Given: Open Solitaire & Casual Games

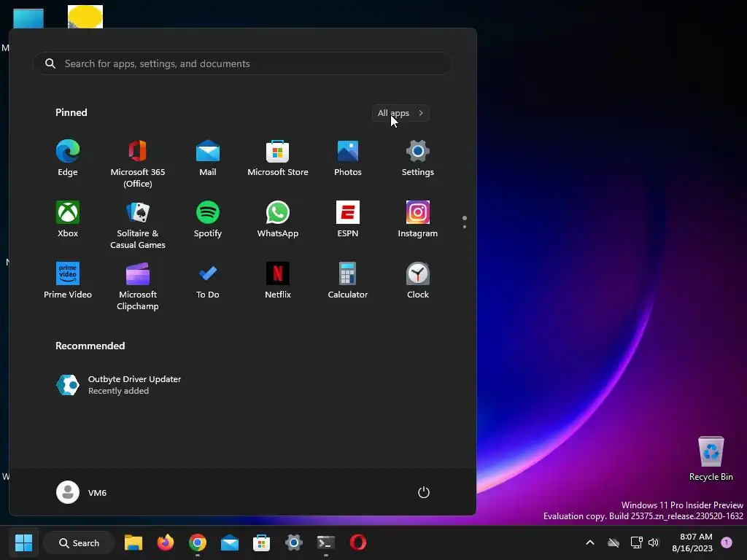Looking at the screenshot, I should point(138,225).
